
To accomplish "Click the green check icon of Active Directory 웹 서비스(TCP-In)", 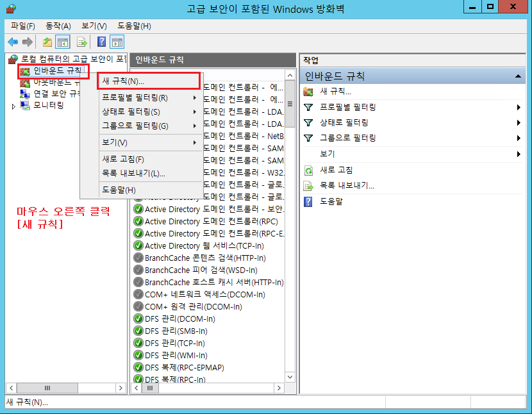I will (138, 245).
